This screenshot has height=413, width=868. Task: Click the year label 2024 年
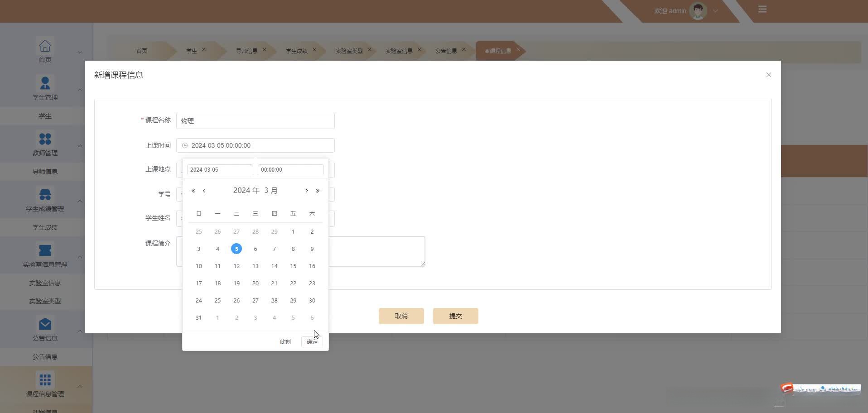coord(246,191)
